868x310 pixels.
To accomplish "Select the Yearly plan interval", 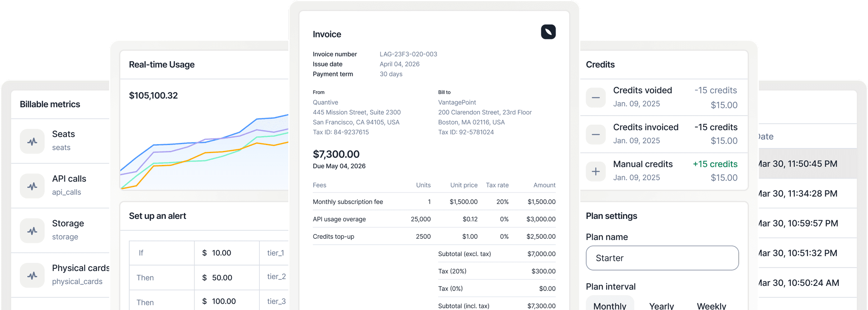I will tap(661, 305).
